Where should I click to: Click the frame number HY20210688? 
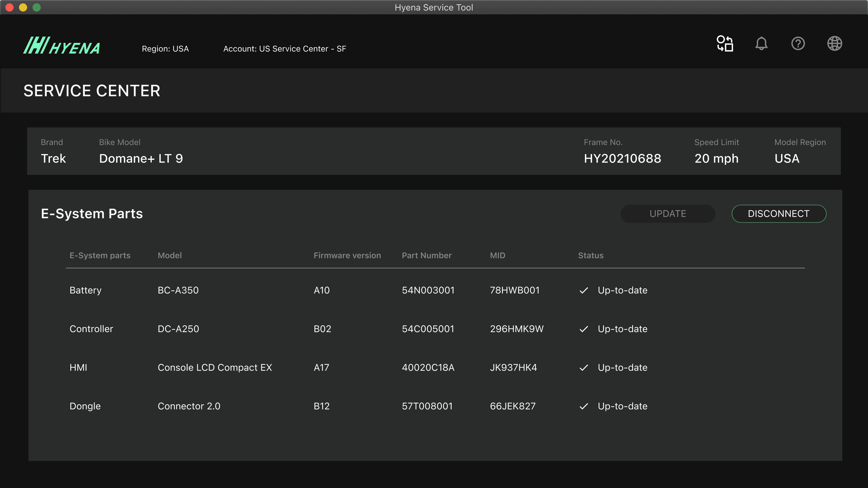tap(622, 159)
